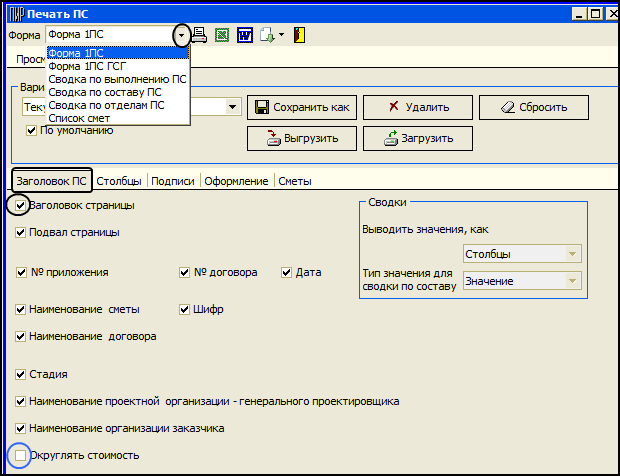Pick Сводка по выполнению ПС option
Viewport: 620px width, 476px height.
(x=118, y=79)
